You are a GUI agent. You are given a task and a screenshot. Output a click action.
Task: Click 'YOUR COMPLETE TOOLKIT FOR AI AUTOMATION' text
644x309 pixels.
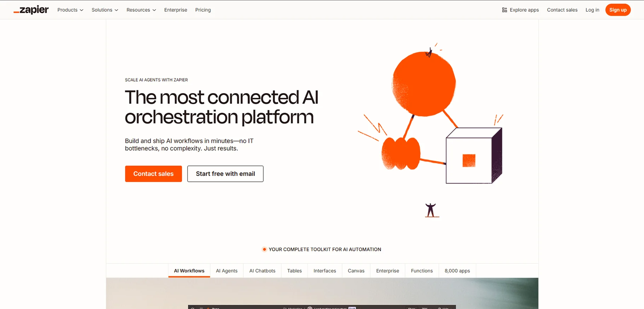[x=325, y=249]
